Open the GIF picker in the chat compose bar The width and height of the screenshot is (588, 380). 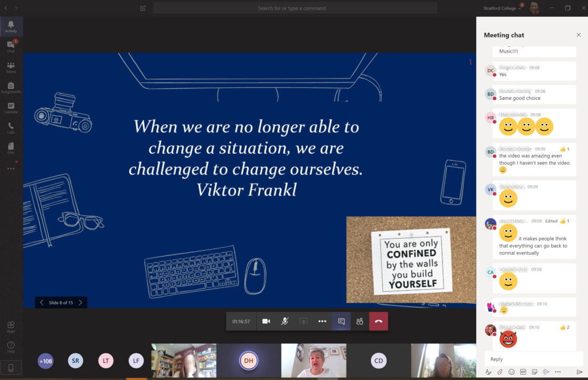pyautogui.click(x=523, y=372)
